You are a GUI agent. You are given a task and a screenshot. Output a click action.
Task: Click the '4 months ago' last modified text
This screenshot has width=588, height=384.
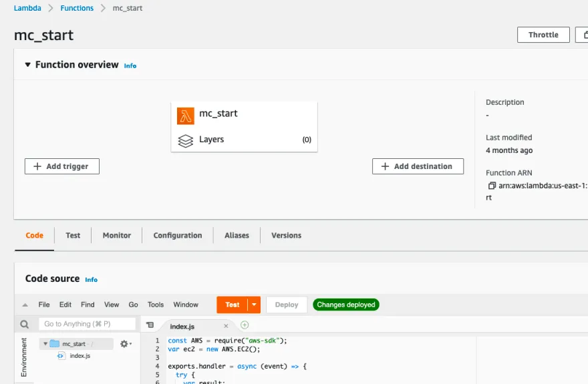509,150
